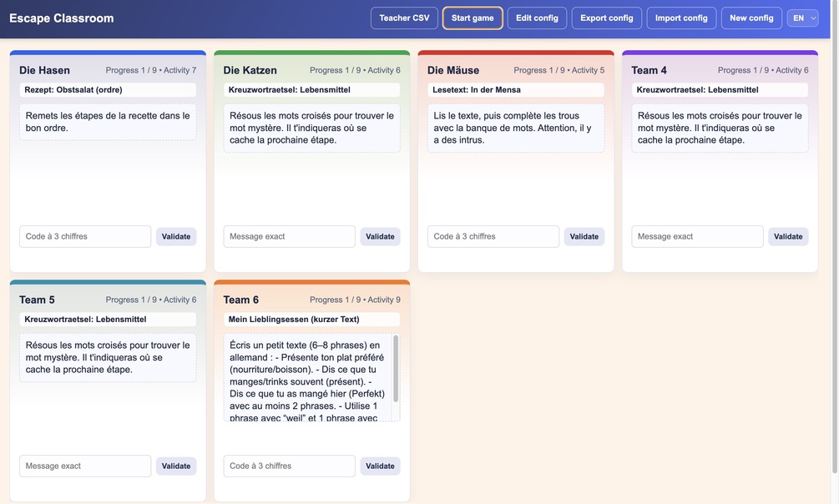Select Import config button
839x504 pixels.
click(681, 18)
